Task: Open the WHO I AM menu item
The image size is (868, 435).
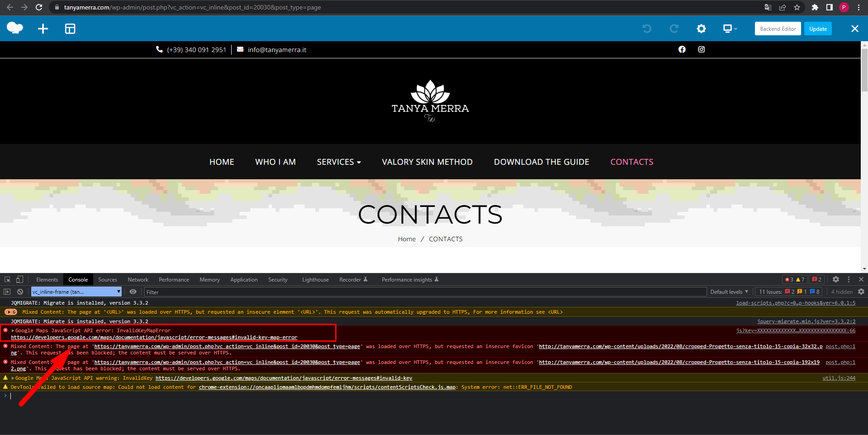Action: click(x=275, y=162)
